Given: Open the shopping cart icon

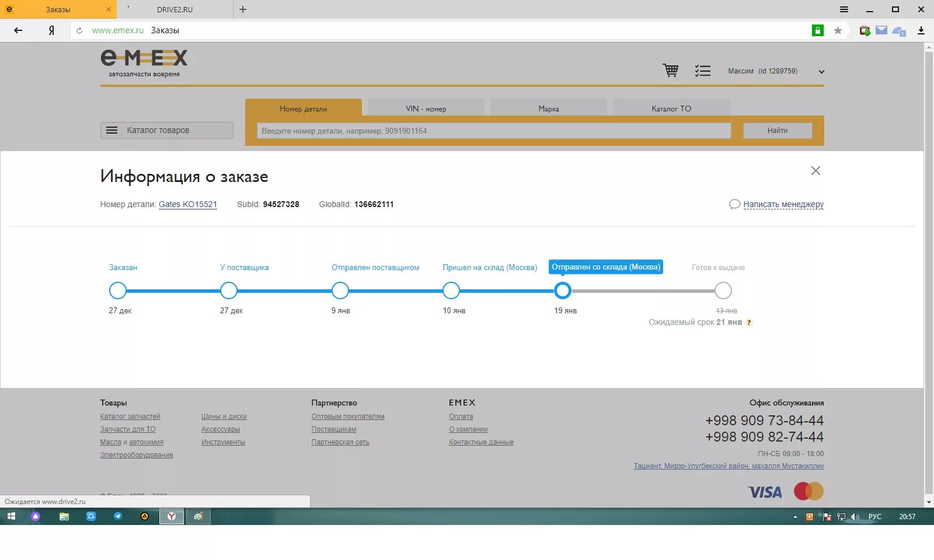Looking at the screenshot, I should coord(671,71).
